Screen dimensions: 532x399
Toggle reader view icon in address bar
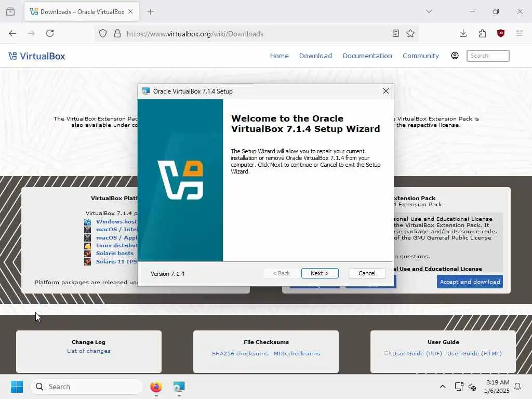tap(395, 33)
